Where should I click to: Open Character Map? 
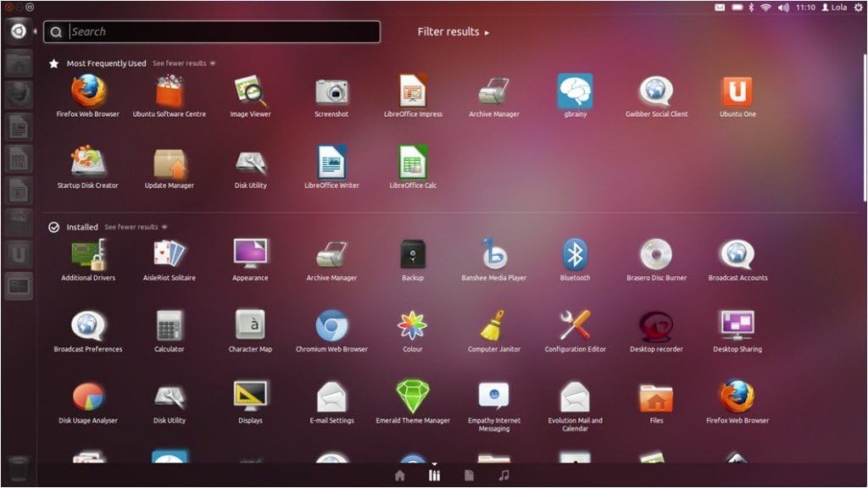tap(250, 325)
